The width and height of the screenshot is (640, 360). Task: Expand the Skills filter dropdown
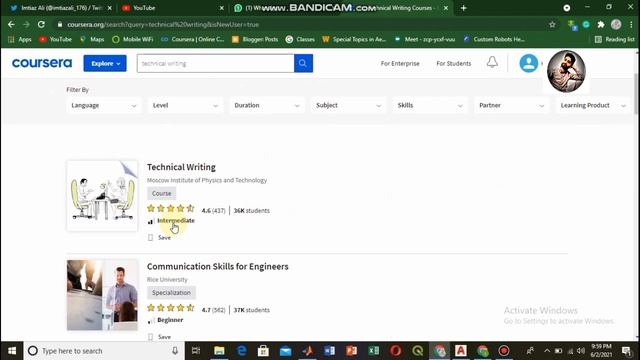(x=430, y=105)
